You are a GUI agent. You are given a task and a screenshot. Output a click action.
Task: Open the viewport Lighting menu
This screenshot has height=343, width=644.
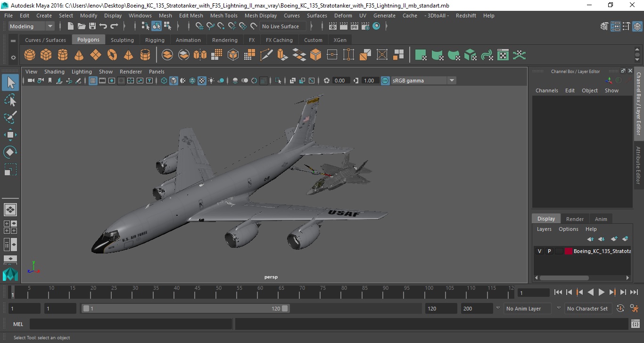(x=82, y=72)
